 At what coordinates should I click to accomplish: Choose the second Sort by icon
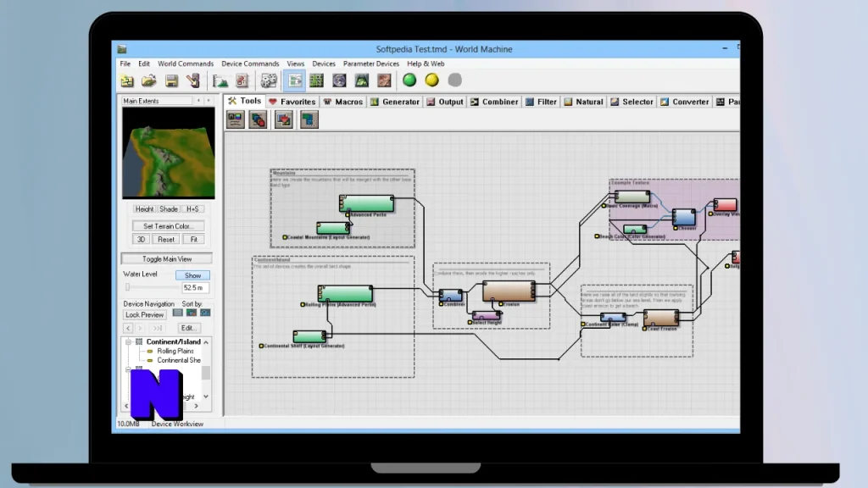[192, 313]
